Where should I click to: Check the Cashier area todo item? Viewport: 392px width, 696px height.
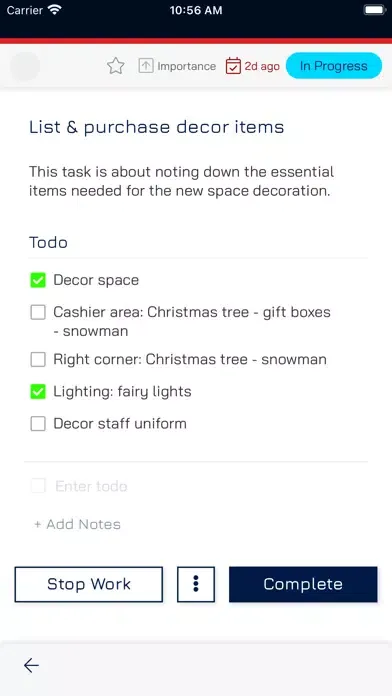click(x=38, y=312)
